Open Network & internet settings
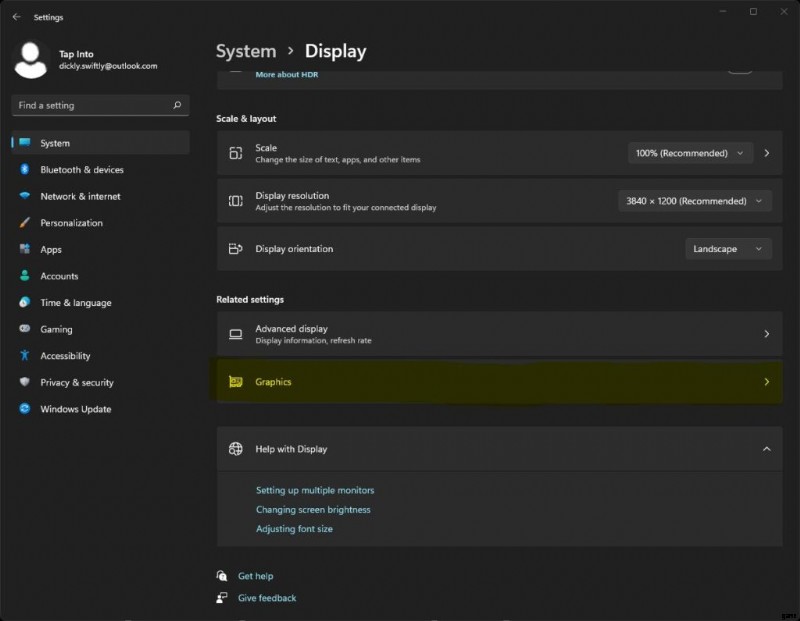Viewport: 800px width, 621px height. click(101, 196)
